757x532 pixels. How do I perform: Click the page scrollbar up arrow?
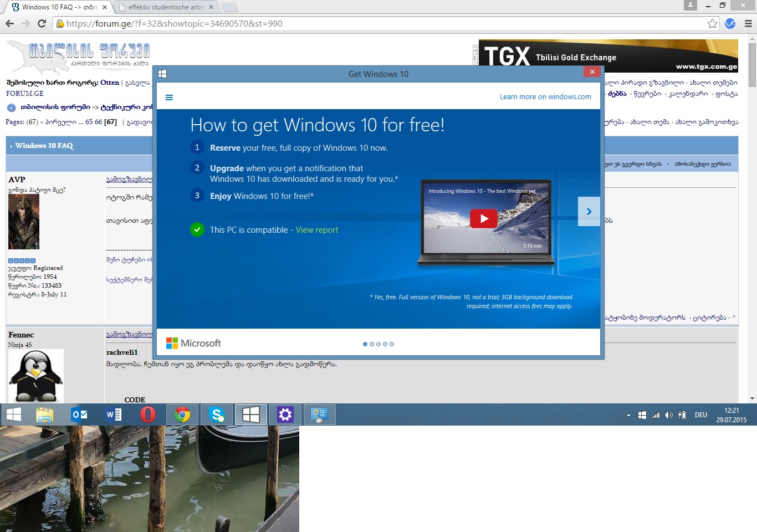click(x=752, y=38)
